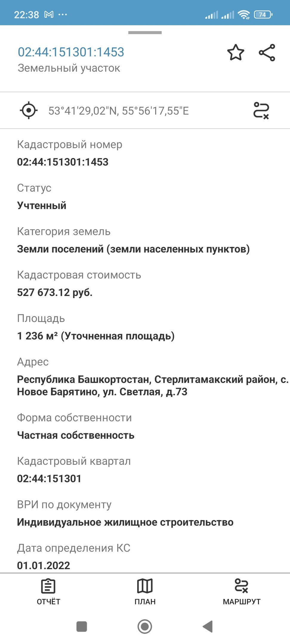
Task: Tap route icon beside coordinates
Action: [261, 111]
